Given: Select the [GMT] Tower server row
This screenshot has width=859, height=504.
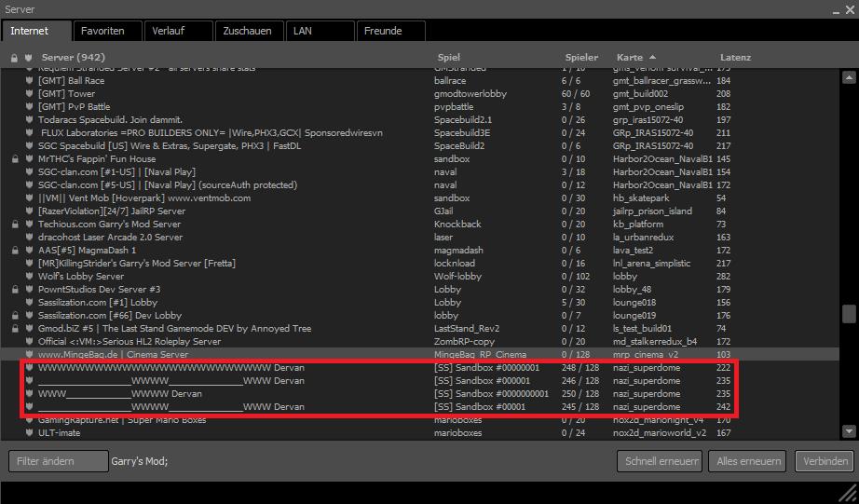Looking at the screenshot, I should click(419, 94).
